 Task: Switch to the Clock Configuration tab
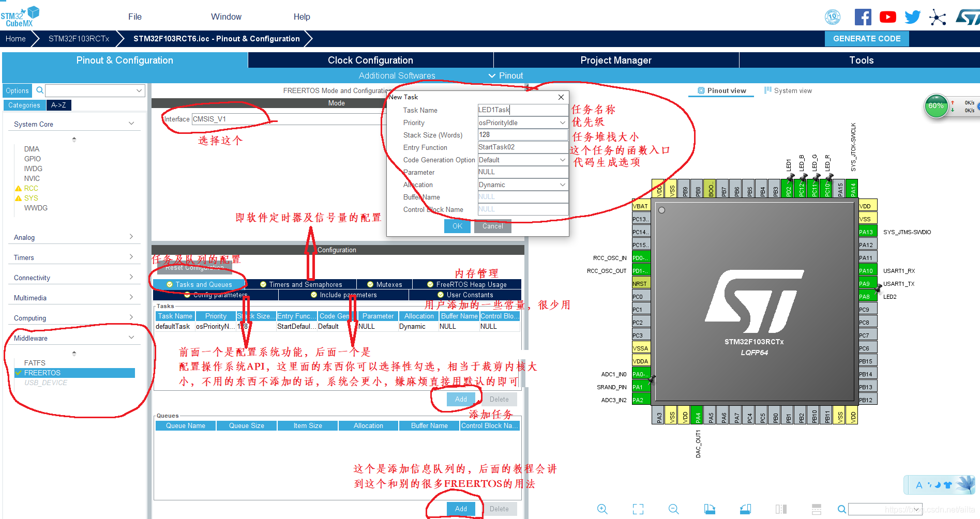point(370,60)
